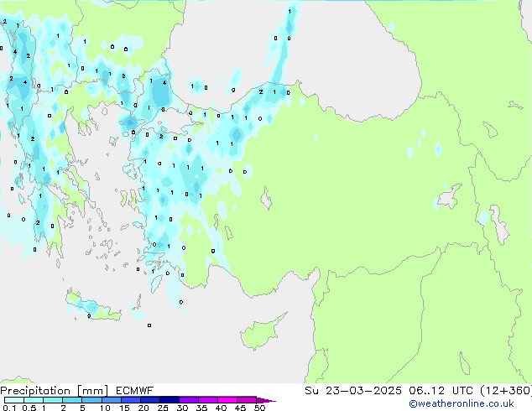
Task: Click the legend scale label '40'
Action: point(221,408)
